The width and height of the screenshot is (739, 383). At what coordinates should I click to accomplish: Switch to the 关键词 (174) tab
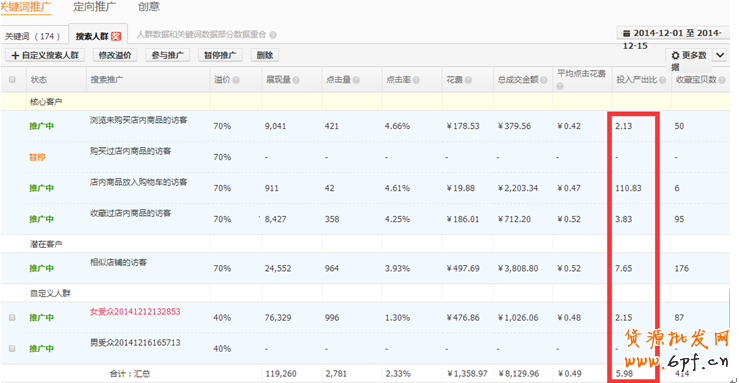33,36
